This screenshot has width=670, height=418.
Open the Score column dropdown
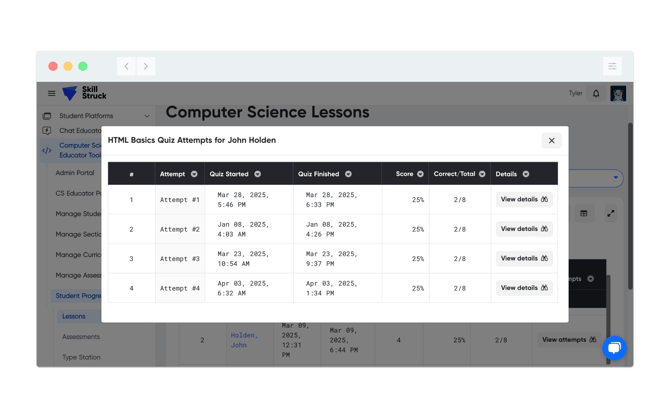(420, 174)
